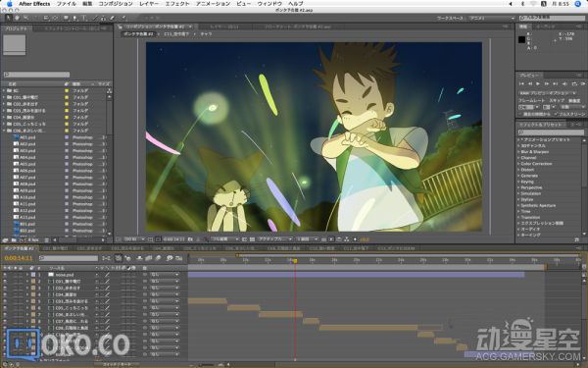Open the コンポジション menu
This screenshot has width=588, height=368.
click(116, 3)
